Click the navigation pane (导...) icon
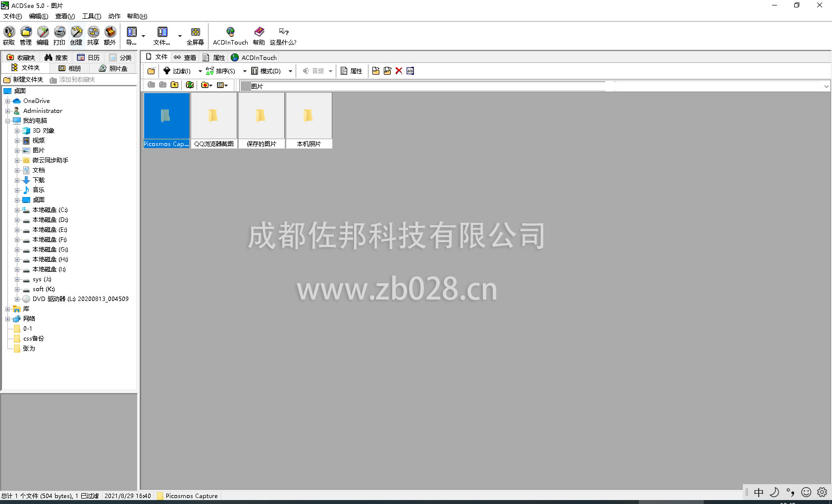 point(132,36)
